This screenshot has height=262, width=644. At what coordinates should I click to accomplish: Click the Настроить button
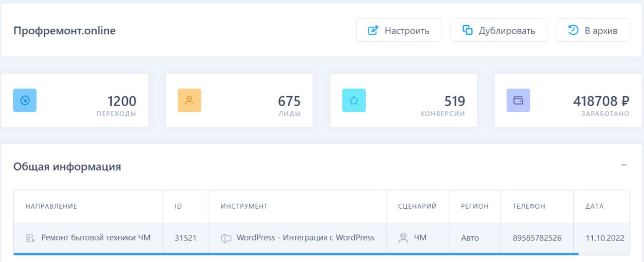398,30
